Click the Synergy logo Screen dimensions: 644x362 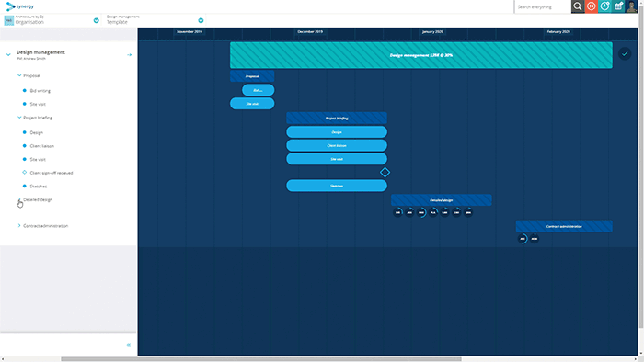coord(20,6)
